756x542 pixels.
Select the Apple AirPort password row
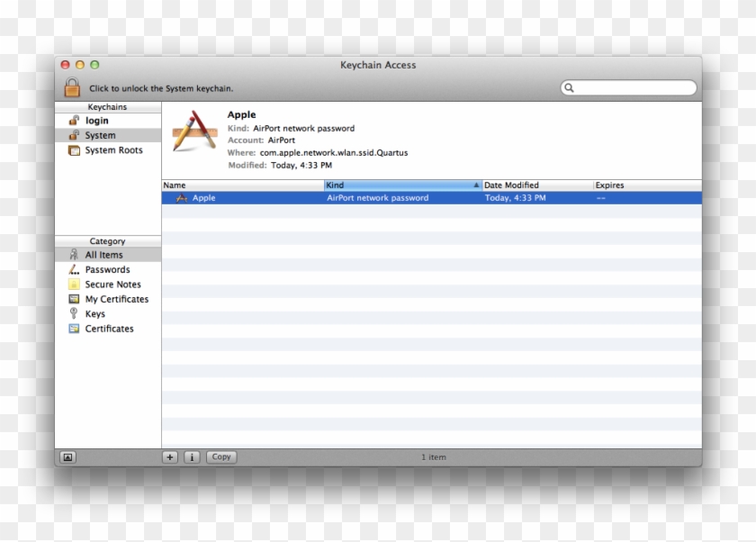(x=378, y=198)
